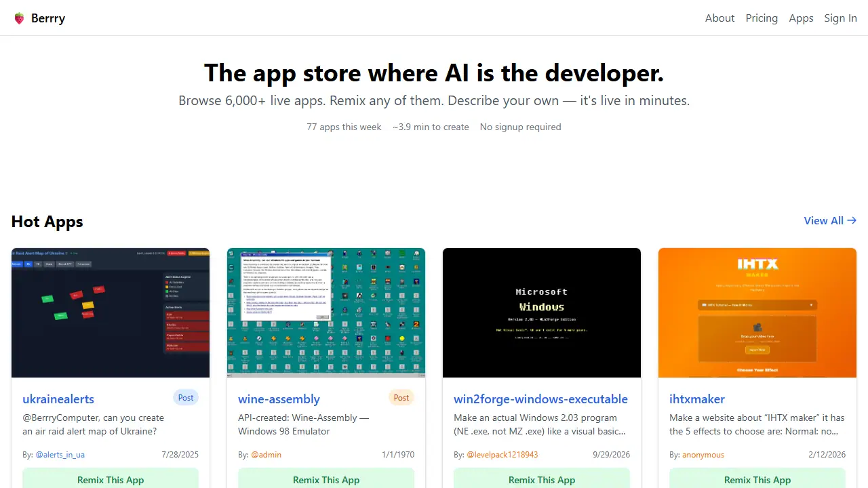The width and height of the screenshot is (868, 488).
Task: Remix the ihtxmaker app
Action: point(757,479)
